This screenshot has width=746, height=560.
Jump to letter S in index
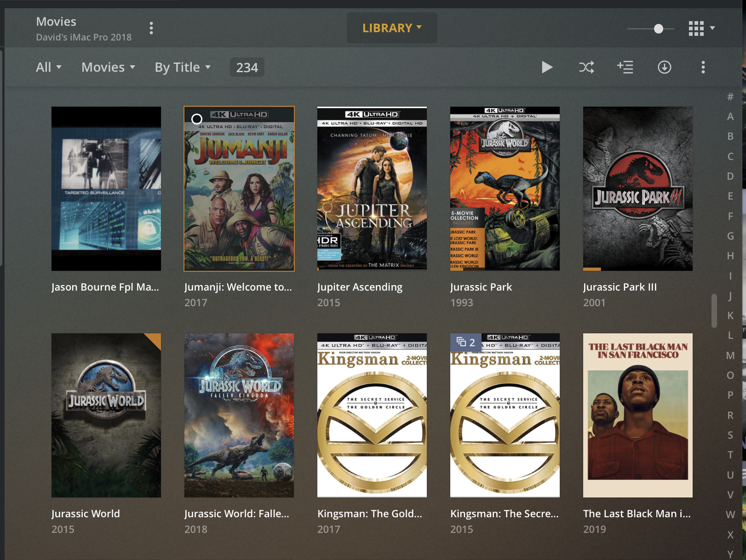point(730,435)
